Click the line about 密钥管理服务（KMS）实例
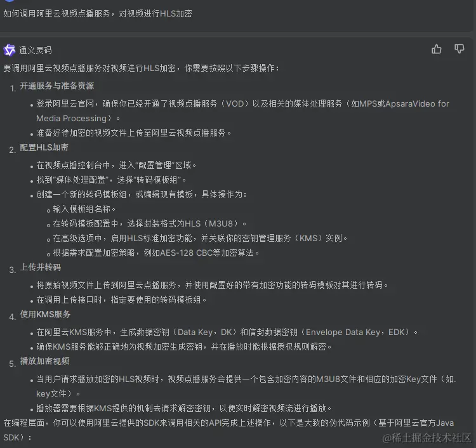This screenshot has width=476, height=448. click(x=201, y=238)
